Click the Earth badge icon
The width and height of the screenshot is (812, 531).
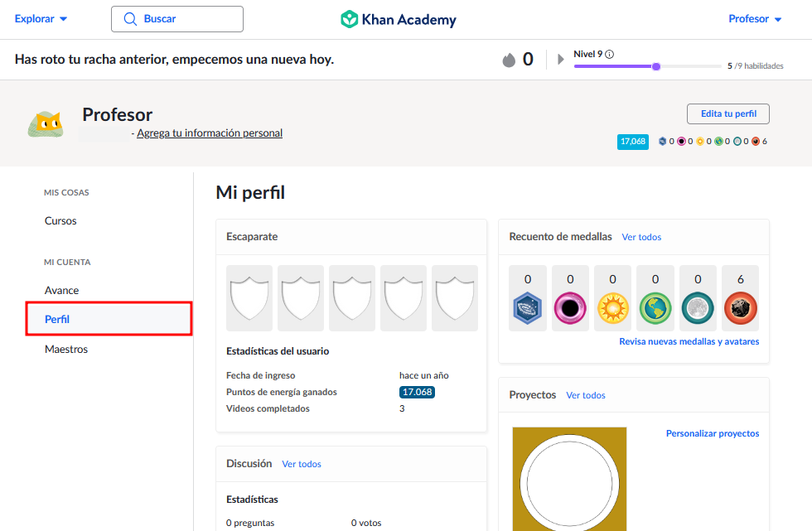pyautogui.click(x=655, y=308)
